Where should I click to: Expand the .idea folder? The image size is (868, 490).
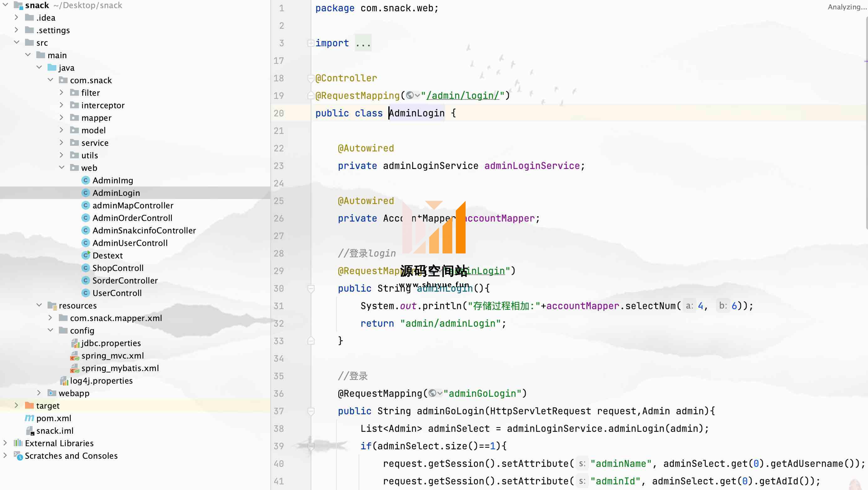[16, 18]
